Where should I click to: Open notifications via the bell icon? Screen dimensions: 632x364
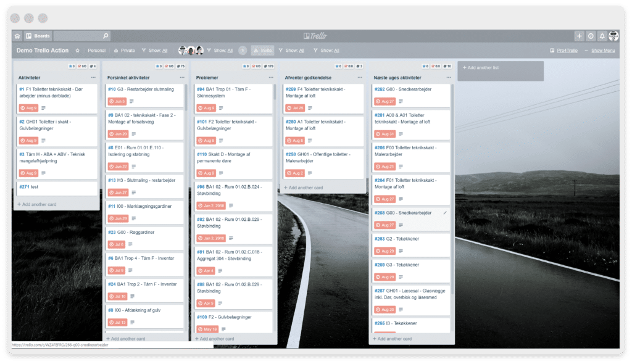602,36
